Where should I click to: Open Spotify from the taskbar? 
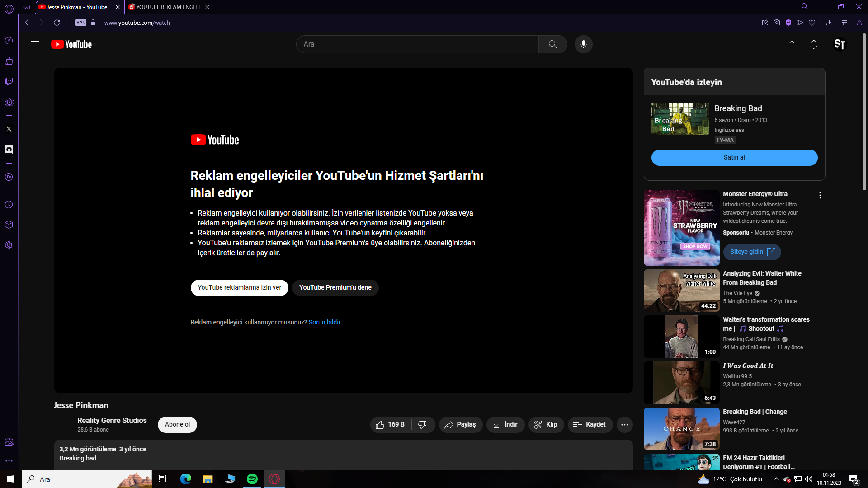[252, 479]
